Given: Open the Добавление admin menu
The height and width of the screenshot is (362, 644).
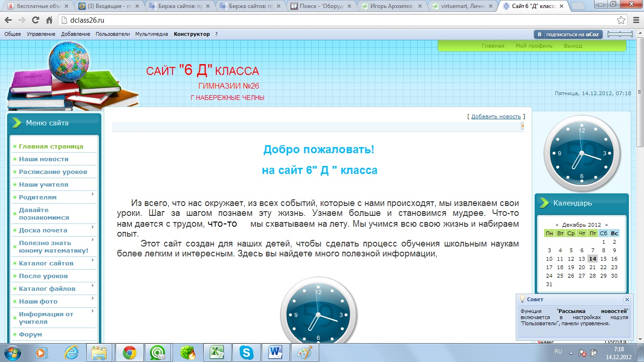Looking at the screenshot, I should click(x=75, y=34).
